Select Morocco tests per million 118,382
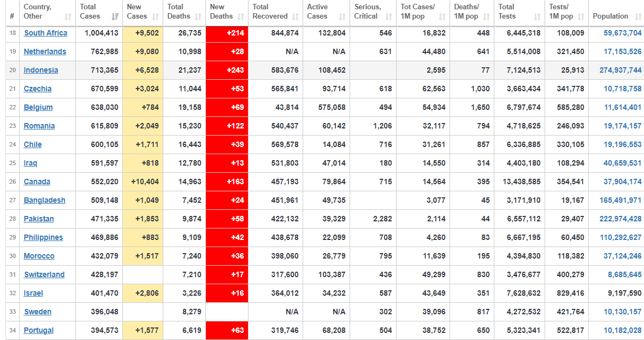This screenshot has width=644, height=340. 567,256
